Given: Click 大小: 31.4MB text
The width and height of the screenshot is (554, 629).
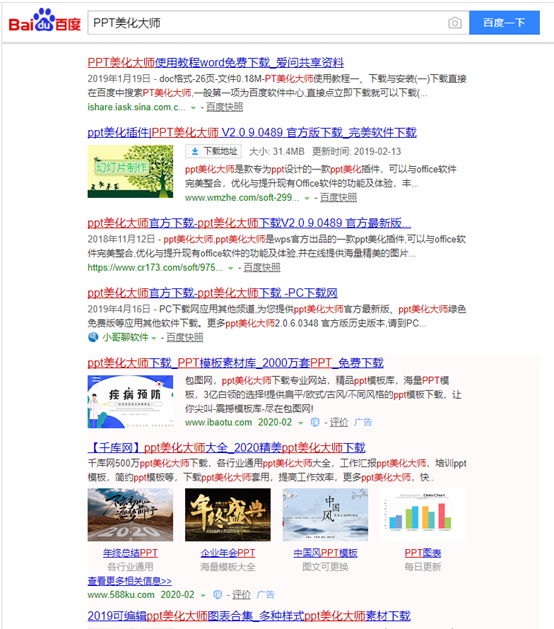Looking at the screenshot, I should pos(277,152).
